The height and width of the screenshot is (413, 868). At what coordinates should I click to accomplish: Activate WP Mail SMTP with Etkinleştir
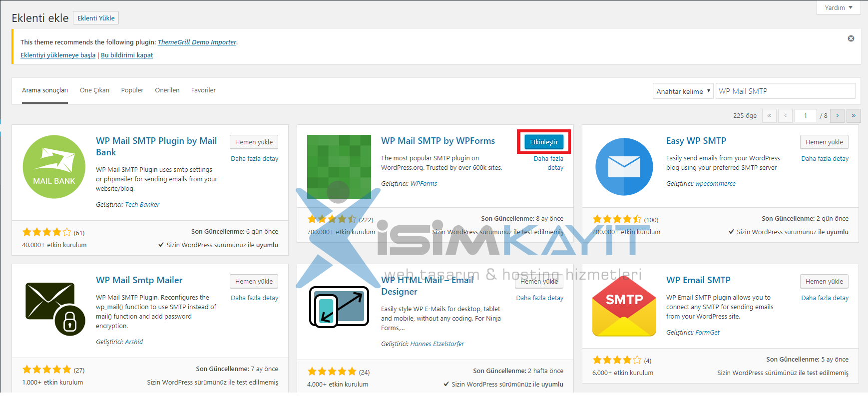tap(544, 142)
